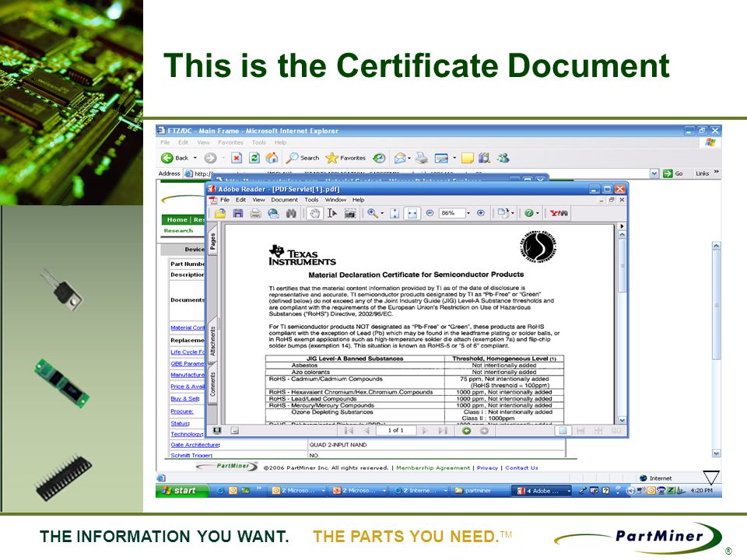
Task: Open the IE address bar dropdown
Action: [x=654, y=173]
